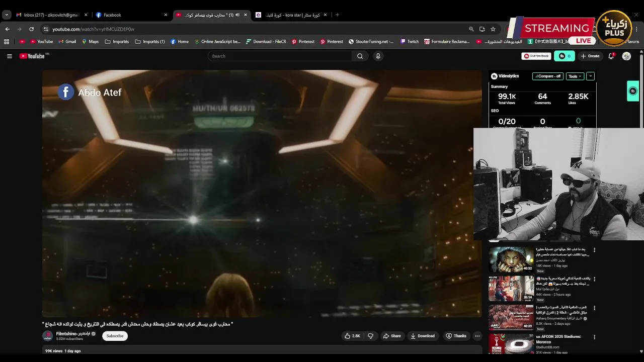Open the Filmtshino channel avatar
Image resolution: width=644 pixels, height=362 pixels.
(47, 336)
